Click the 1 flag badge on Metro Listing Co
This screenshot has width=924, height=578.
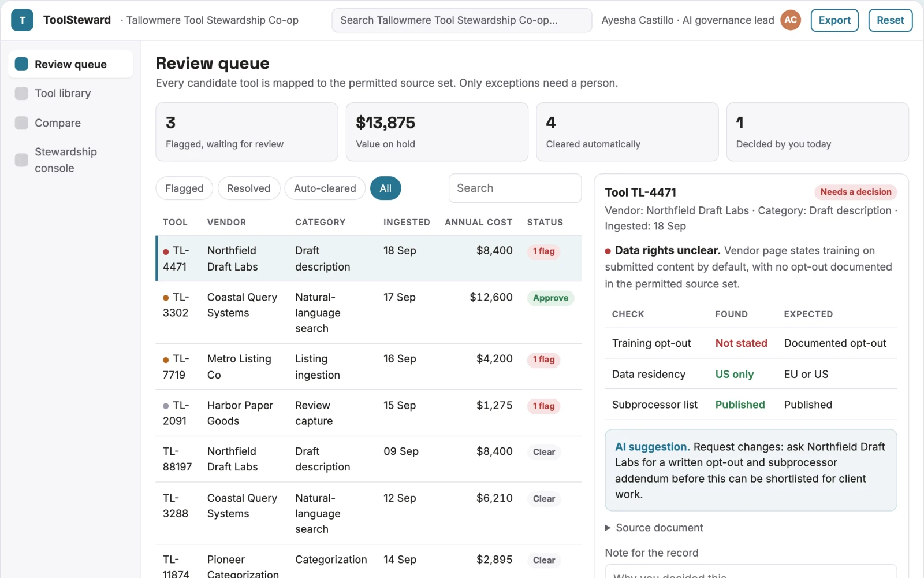pos(543,360)
